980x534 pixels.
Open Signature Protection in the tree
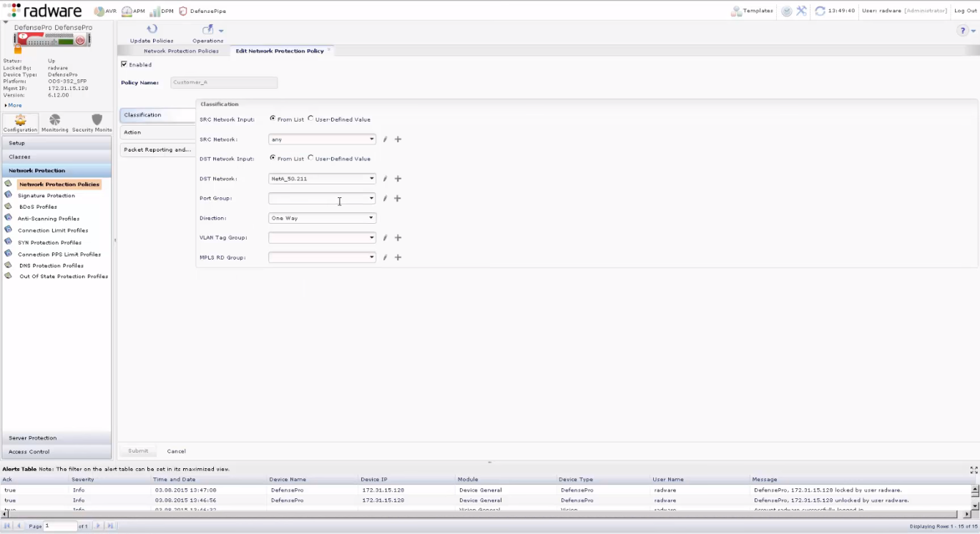(x=46, y=195)
